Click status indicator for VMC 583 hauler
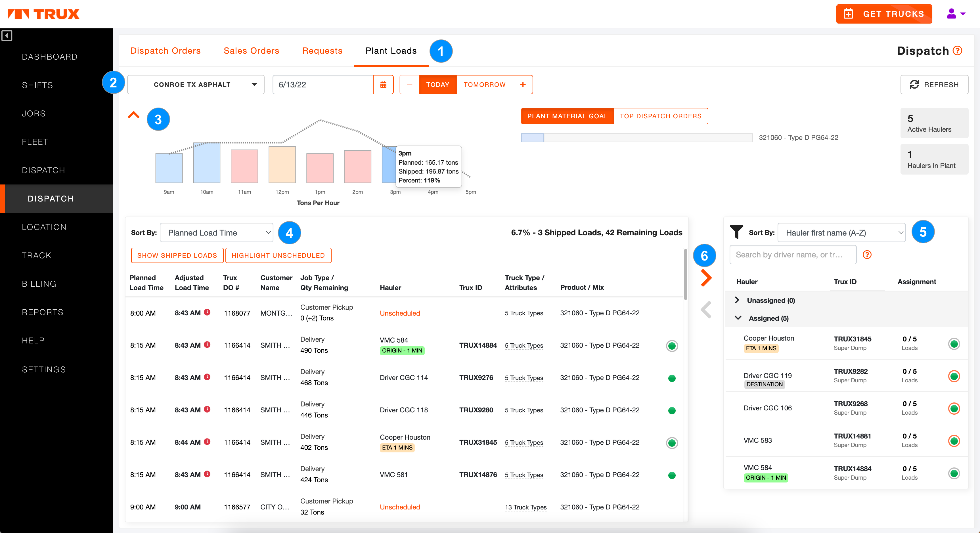980x533 pixels. point(954,441)
